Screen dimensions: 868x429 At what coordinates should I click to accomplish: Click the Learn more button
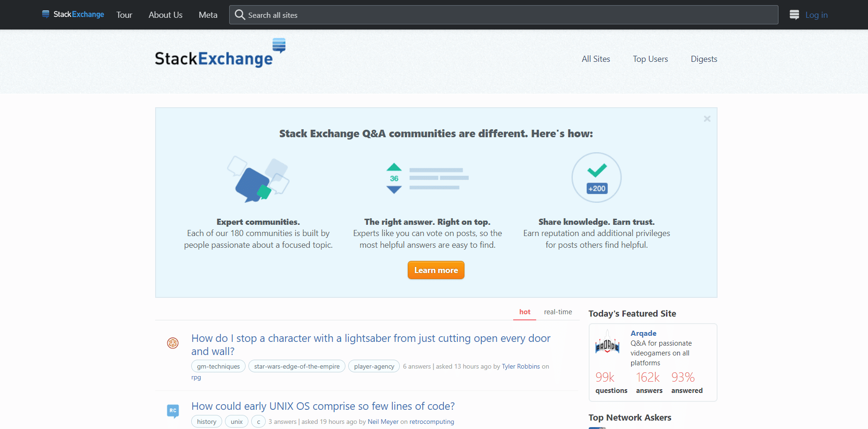click(436, 270)
